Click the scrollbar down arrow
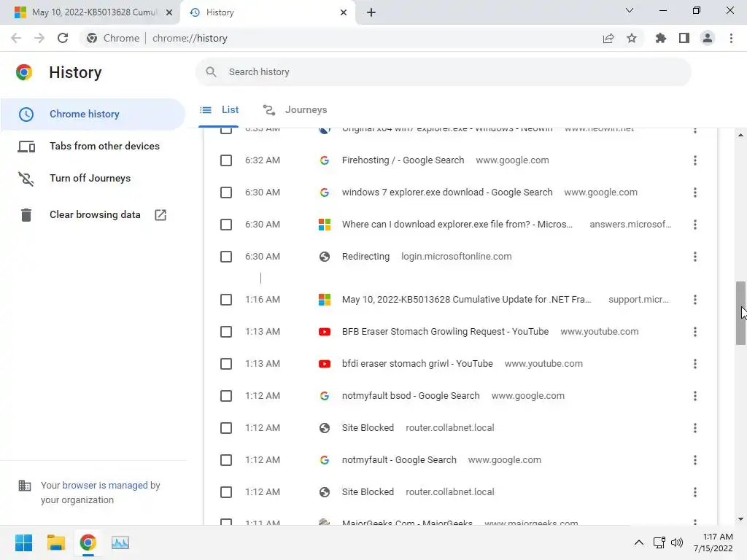Image resolution: width=747 pixels, height=560 pixels. (x=741, y=519)
